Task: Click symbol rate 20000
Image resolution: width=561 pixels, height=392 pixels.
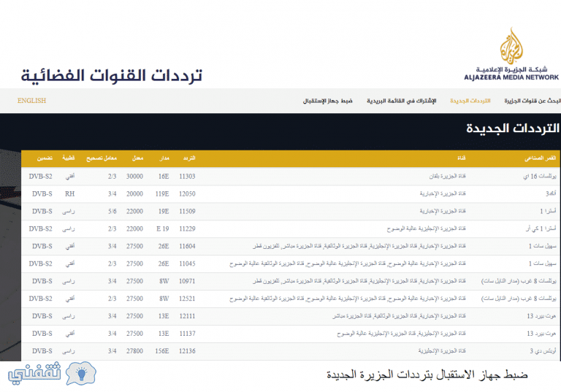Action: (x=134, y=194)
